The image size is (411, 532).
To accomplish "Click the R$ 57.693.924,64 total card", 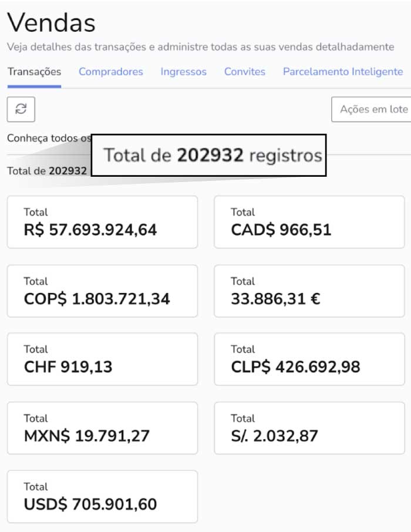I will coord(102,222).
